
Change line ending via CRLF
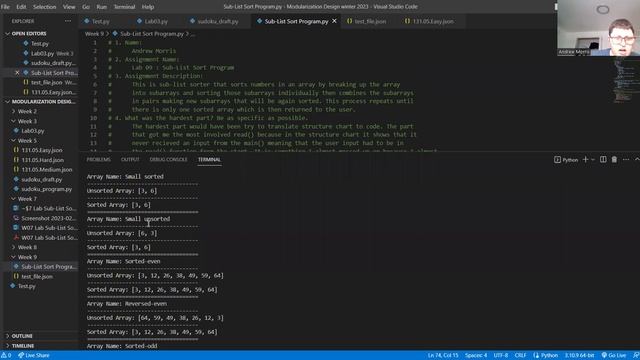[520, 356]
